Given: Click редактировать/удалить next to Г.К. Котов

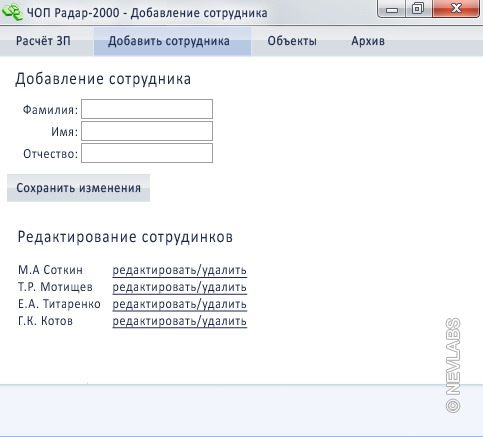Looking at the screenshot, I should point(180,321).
